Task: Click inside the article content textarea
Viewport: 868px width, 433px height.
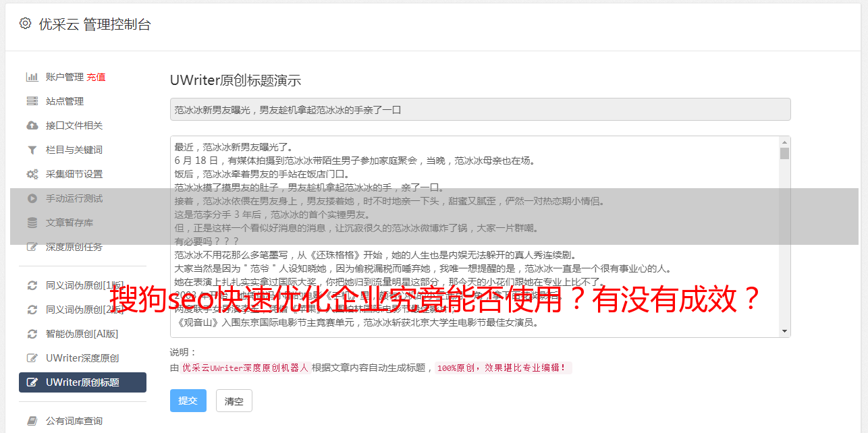Action: pyautogui.click(x=474, y=237)
